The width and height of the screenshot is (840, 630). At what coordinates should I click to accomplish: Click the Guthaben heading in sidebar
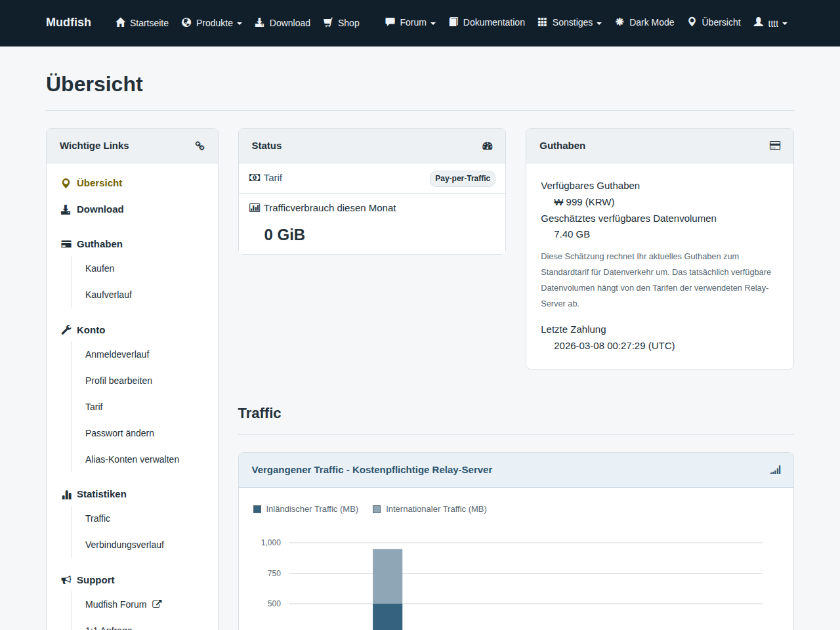(100, 244)
